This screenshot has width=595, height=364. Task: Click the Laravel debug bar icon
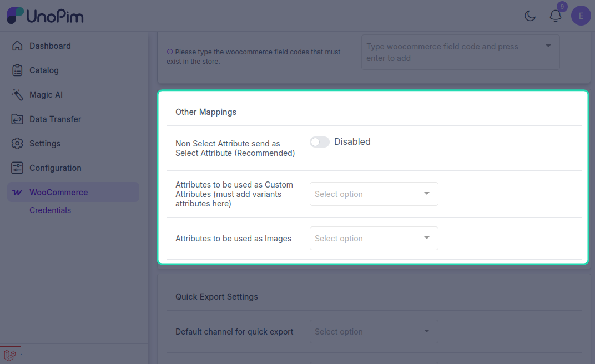point(10,355)
